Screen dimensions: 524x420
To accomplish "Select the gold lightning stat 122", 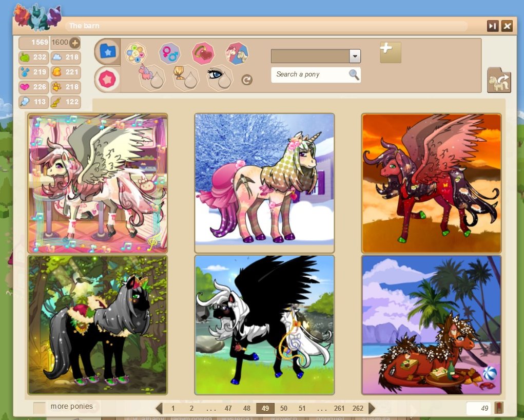I will pyautogui.click(x=66, y=102).
